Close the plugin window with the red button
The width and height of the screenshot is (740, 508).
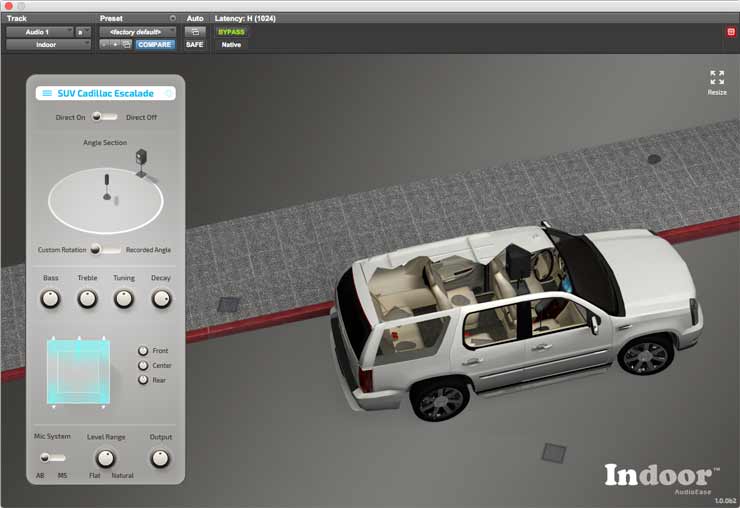click(8, 6)
